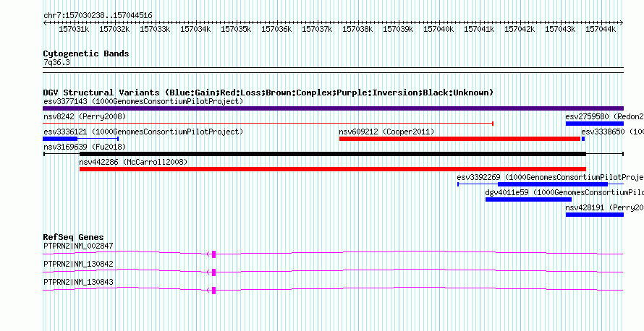Open the dgv4011e59 variant label
Viewport: 644px width, 331px height.
(x=564, y=192)
